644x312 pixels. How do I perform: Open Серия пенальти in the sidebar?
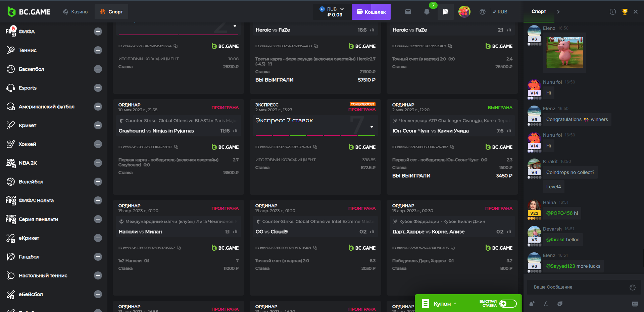pos(39,219)
